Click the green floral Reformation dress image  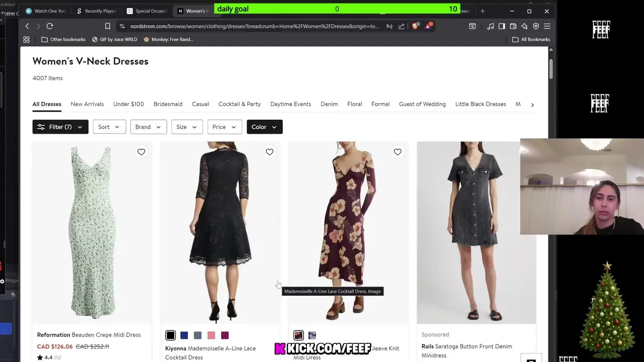92,233
